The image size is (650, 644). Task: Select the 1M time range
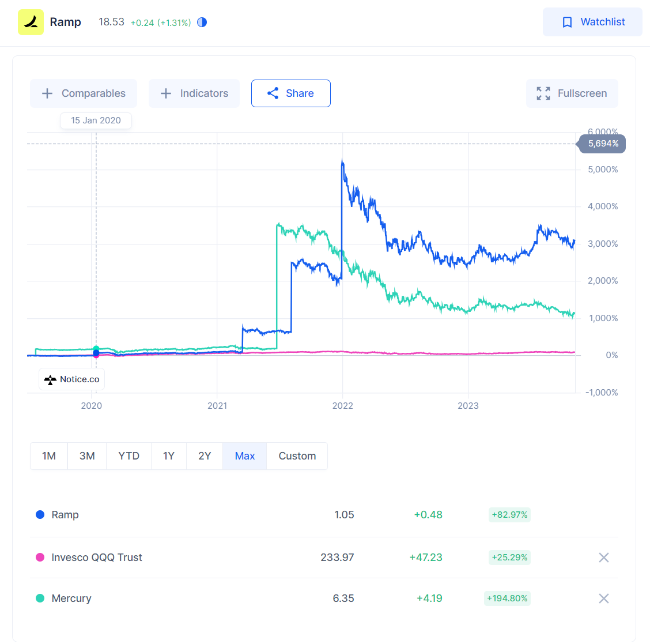point(49,456)
